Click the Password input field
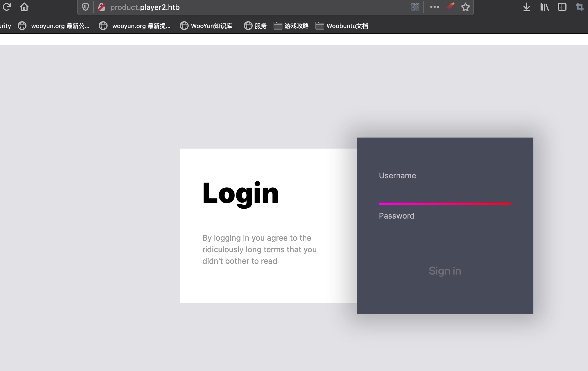This screenshot has height=371, width=588. tap(445, 233)
